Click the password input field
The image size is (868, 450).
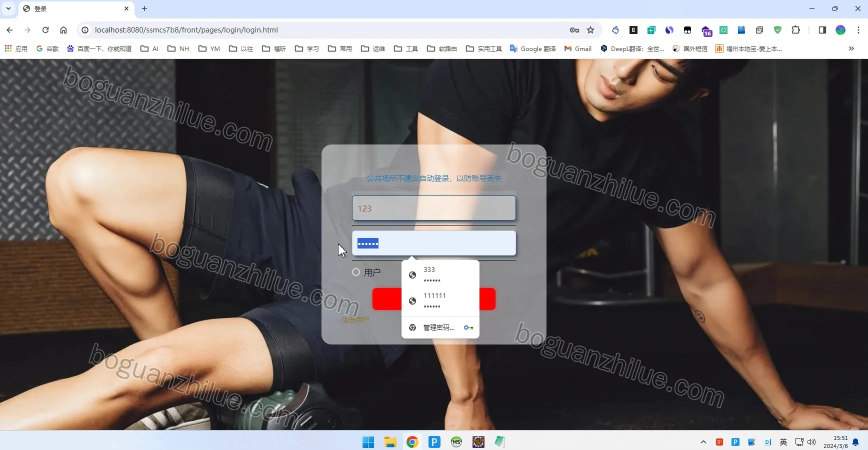[433, 243]
